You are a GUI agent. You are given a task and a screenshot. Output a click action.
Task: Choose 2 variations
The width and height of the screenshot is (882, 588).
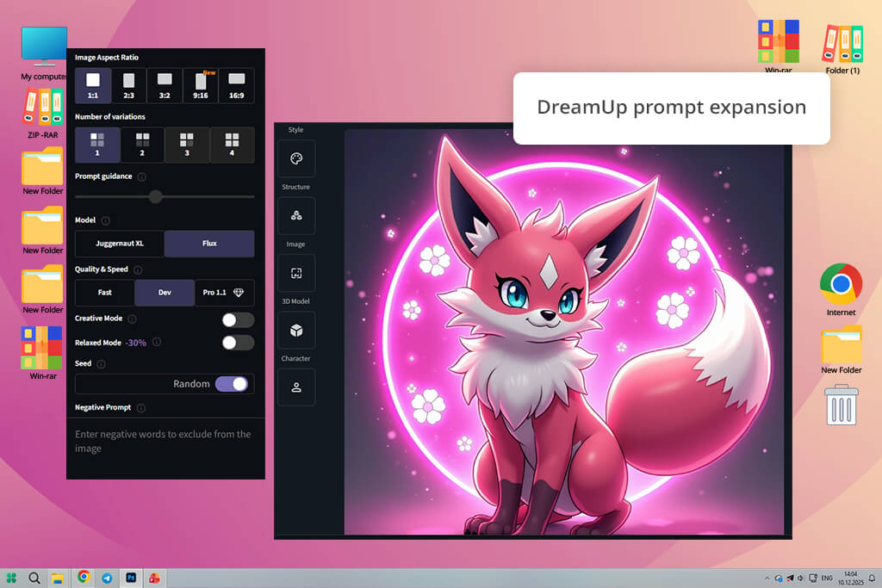coord(142,145)
